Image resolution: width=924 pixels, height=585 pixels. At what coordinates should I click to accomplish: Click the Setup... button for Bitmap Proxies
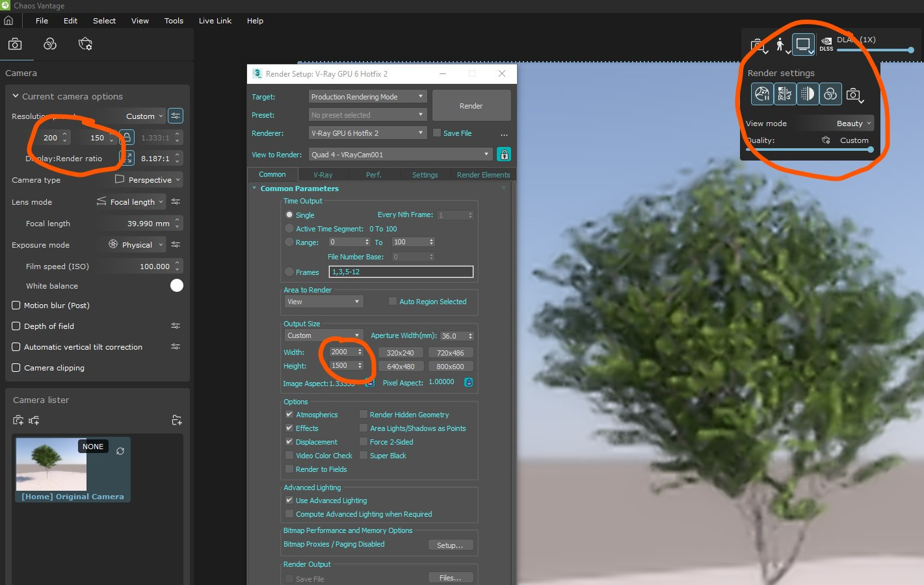pyautogui.click(x=450, y=545)
